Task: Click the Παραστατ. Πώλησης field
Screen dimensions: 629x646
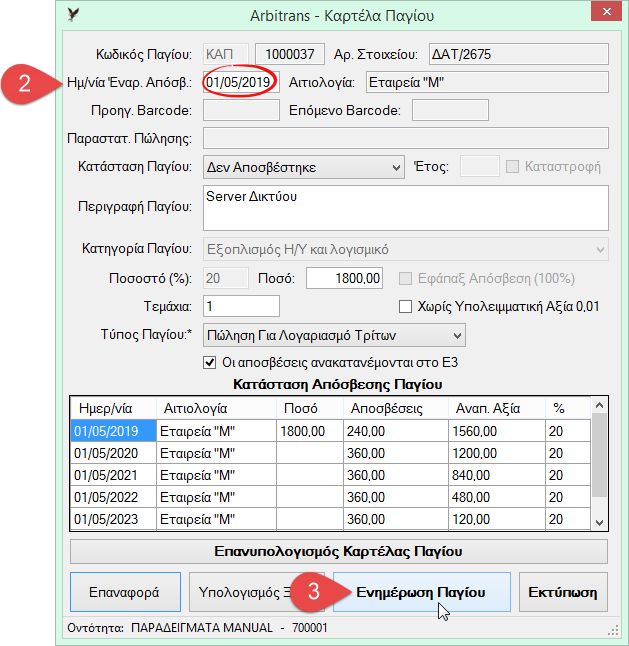Action: [x=406, y=138]
